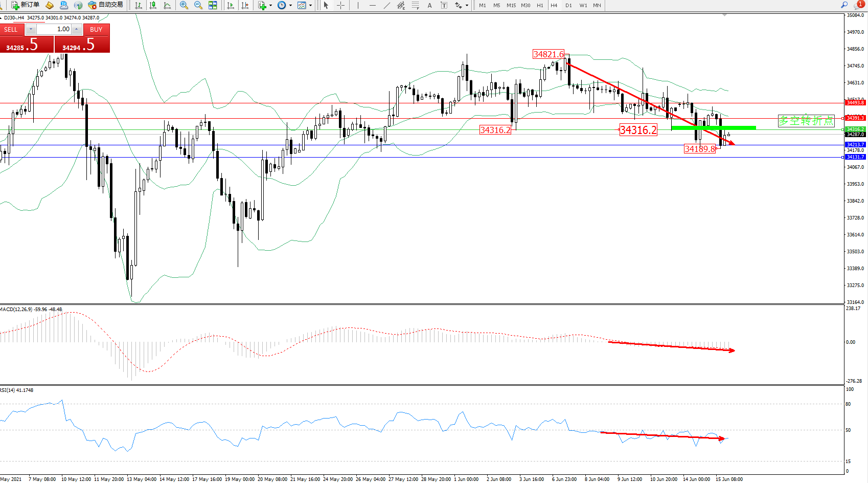868x483 pixels.
Task: Toggle chart auto scroll
Action: (231, 5)
